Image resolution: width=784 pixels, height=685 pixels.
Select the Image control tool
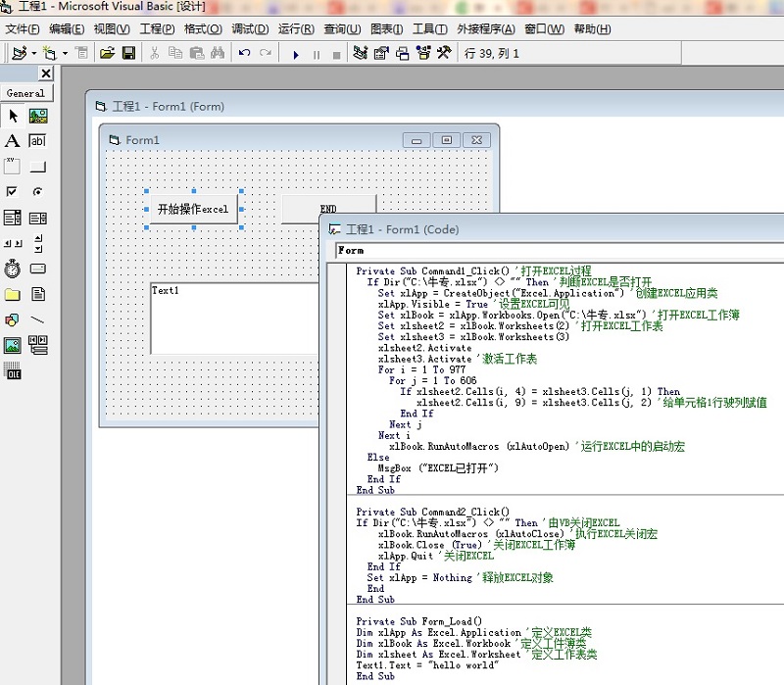tap(12, 345)
